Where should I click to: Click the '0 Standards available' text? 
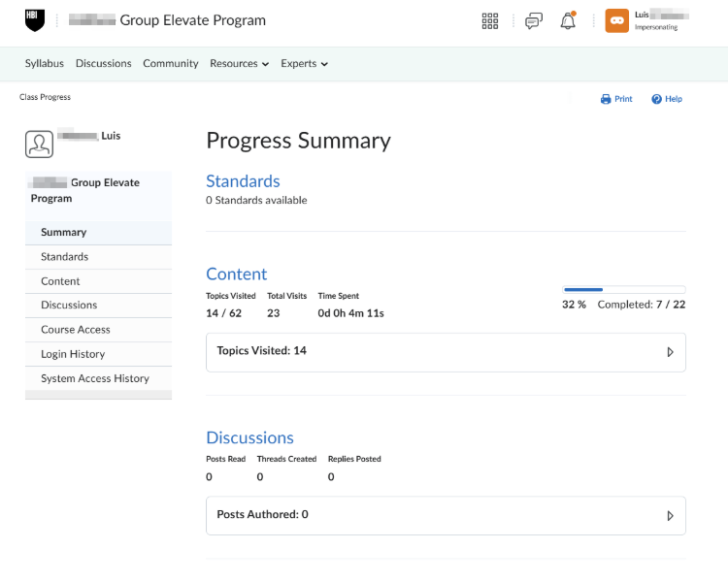[x=256, y=201]
